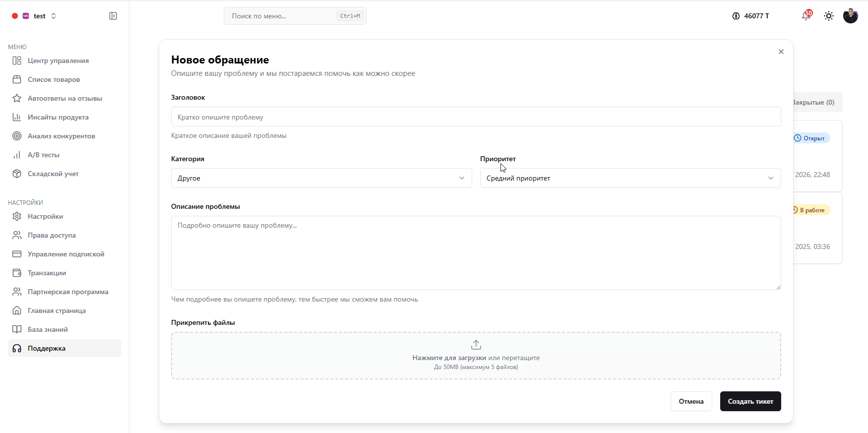Click the Отмена button
Viewport: 868px width, 433px height.
tap(691, 401)
